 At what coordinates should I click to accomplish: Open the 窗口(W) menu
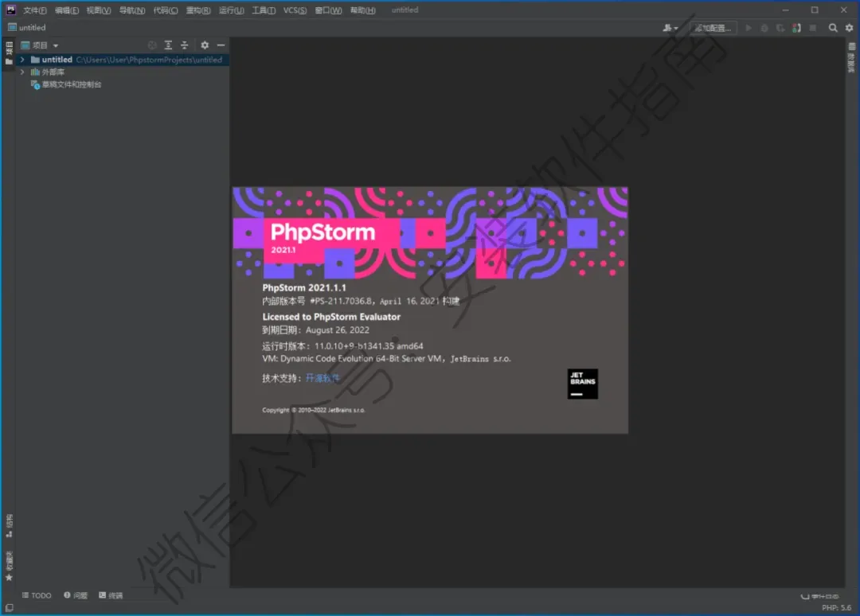pyautogui.click(x=329, y=10)
